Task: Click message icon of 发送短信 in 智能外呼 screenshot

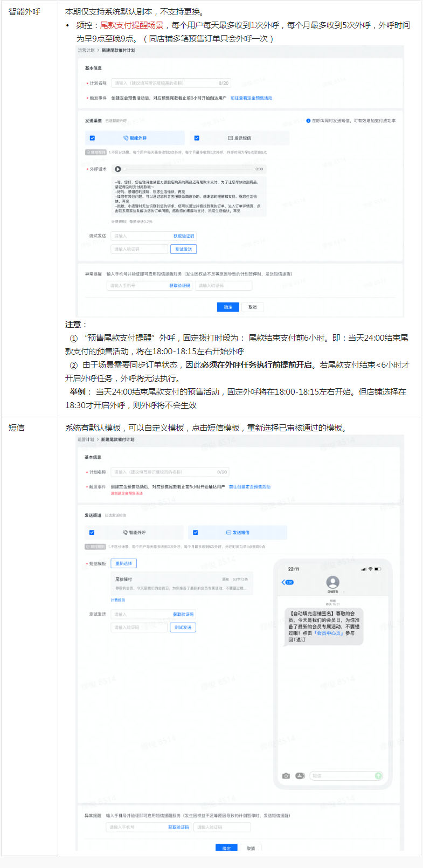Action: tap(230, 138)
